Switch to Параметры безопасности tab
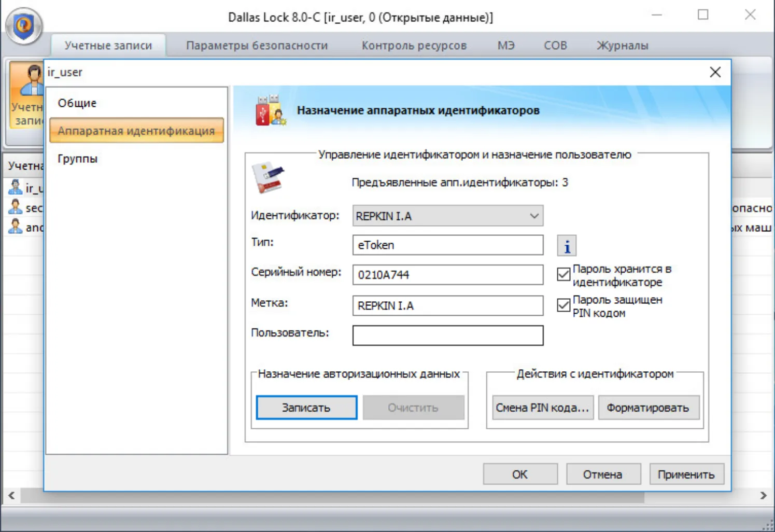This screenshot has height=532, width=775. (x=257, y=46)
